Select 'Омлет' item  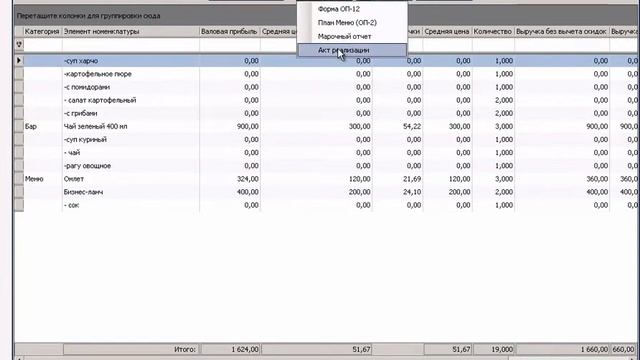[74, 179]
